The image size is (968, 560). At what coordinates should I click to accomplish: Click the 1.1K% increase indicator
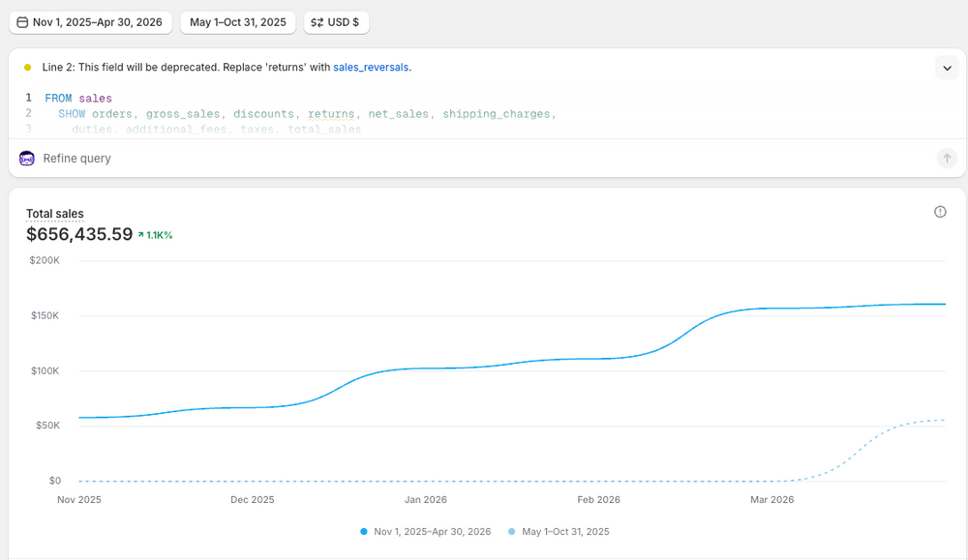click(x=156, y=235)
